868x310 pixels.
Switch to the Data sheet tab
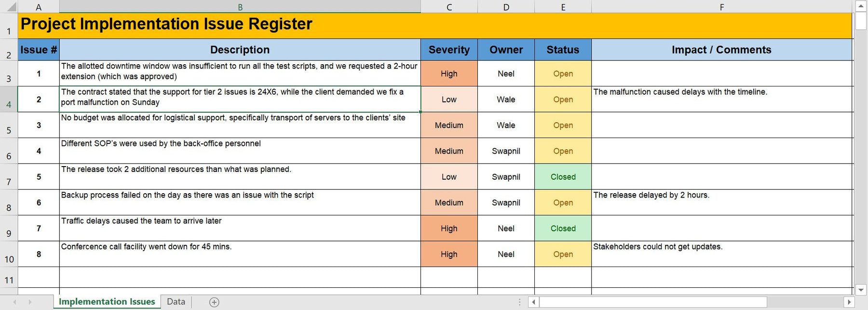[176, 302]
